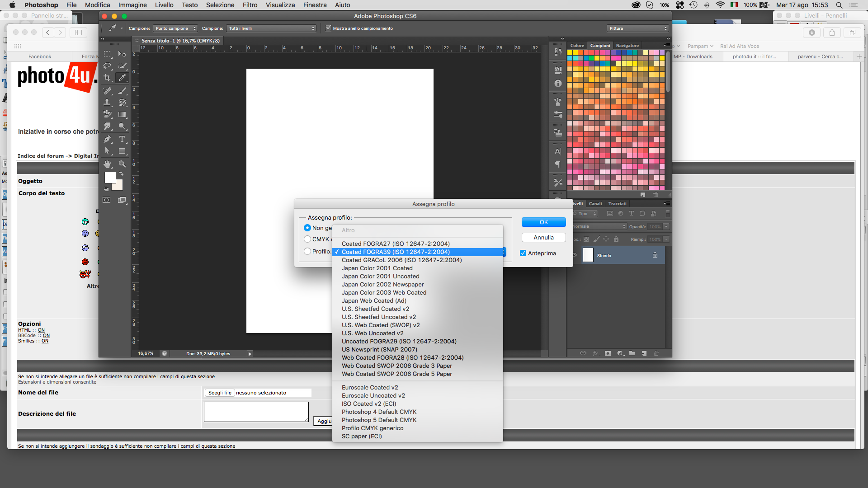
Task: Select the Lasso tool
Action: coord(107,66)
